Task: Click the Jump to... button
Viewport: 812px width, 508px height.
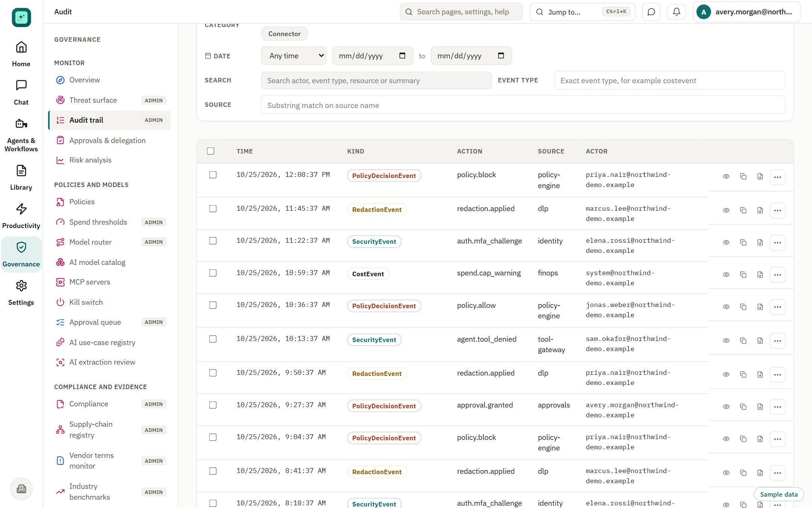Action: click(582, 12)
